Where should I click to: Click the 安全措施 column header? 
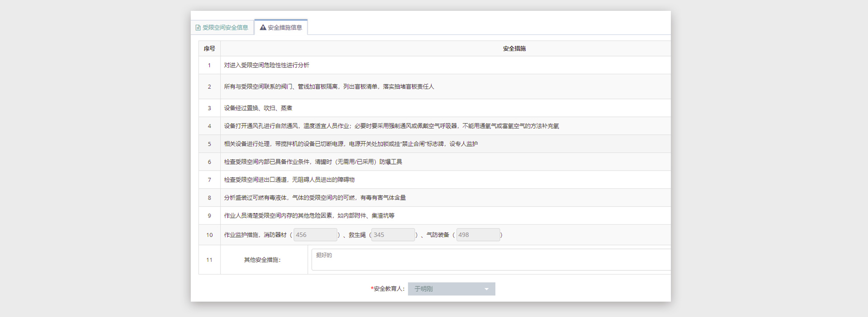coord(514,48)
